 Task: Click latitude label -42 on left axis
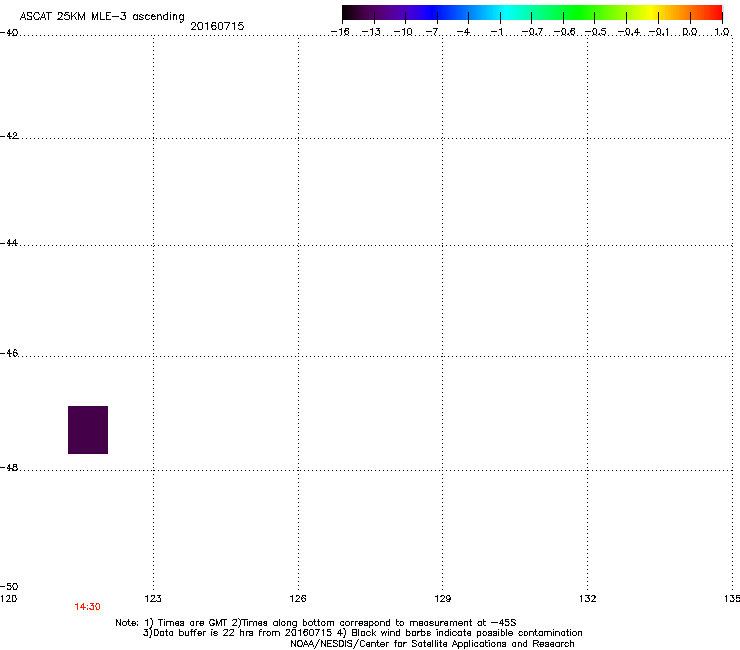[9, 136]
